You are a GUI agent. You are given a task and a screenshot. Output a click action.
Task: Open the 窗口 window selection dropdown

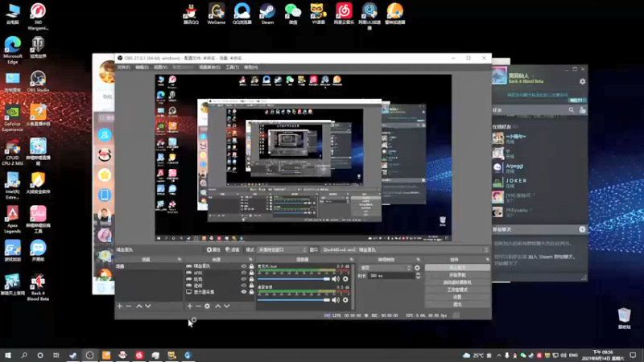(406, 249)
